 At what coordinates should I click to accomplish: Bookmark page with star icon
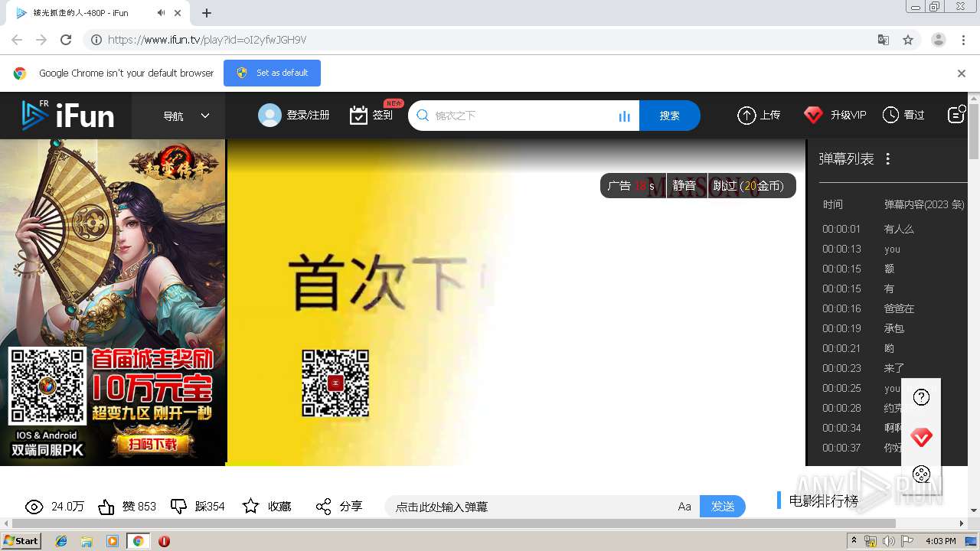pyautogui.click(x=908, y=40)
